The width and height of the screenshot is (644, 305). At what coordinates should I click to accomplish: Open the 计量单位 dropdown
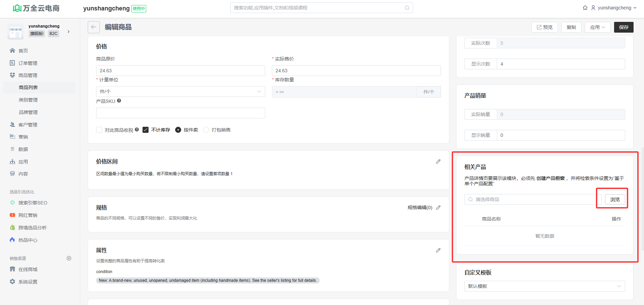tap(180, 91)
